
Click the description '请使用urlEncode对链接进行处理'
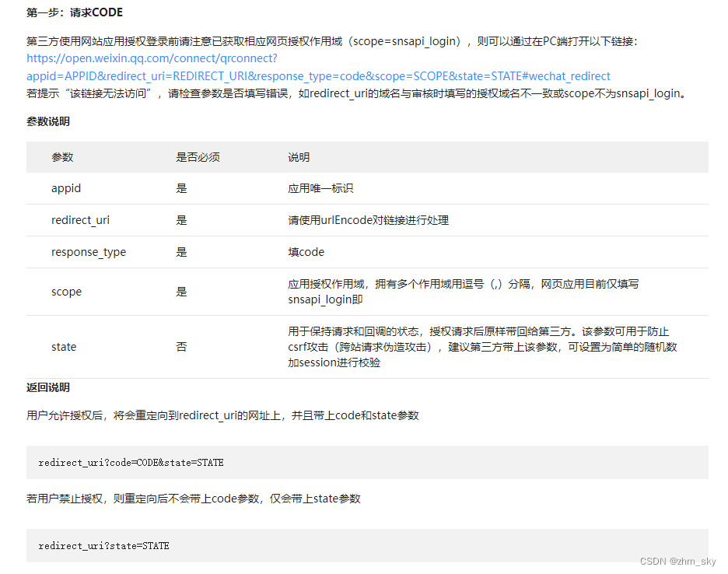tap(368, 220)
